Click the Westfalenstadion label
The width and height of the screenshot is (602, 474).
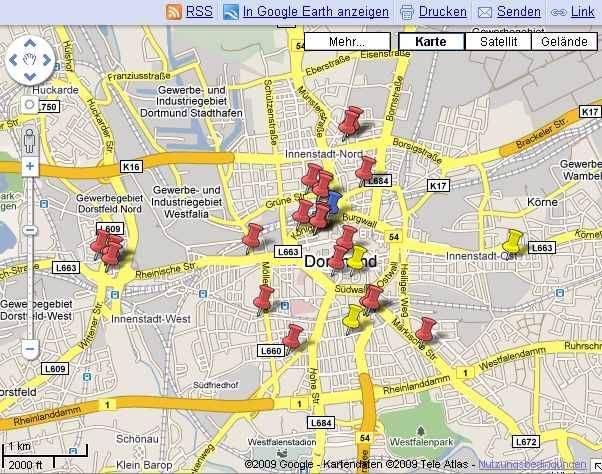[x=282, y=442]
